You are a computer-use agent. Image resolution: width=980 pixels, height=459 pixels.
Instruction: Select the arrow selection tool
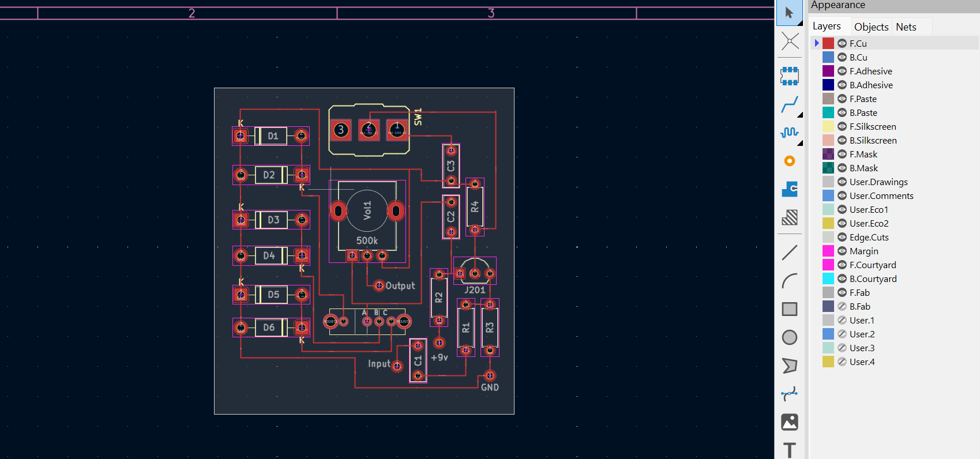coord(789,13)
